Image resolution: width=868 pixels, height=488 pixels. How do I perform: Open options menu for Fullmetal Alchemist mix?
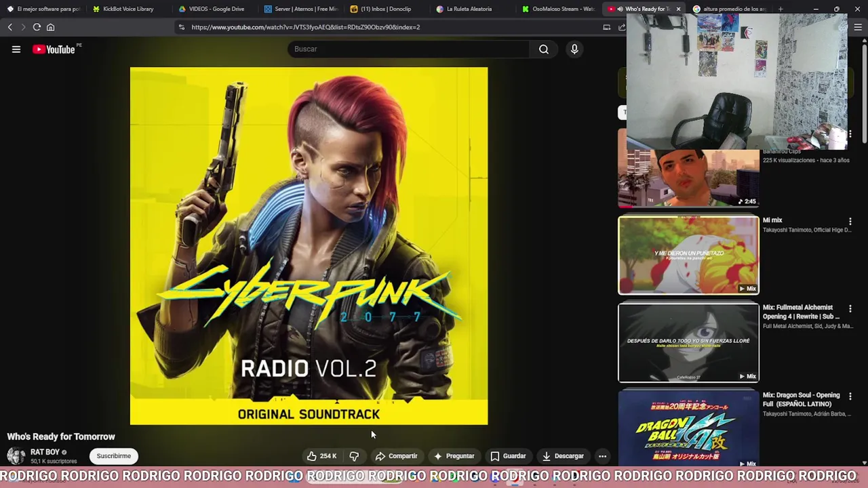click(850, 309)
